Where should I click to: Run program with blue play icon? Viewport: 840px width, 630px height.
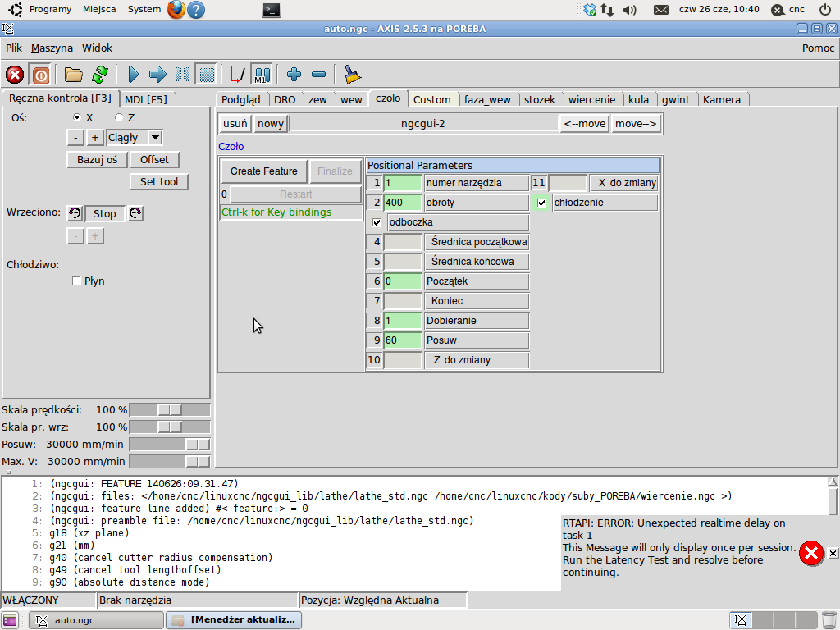tap(134, 75)
